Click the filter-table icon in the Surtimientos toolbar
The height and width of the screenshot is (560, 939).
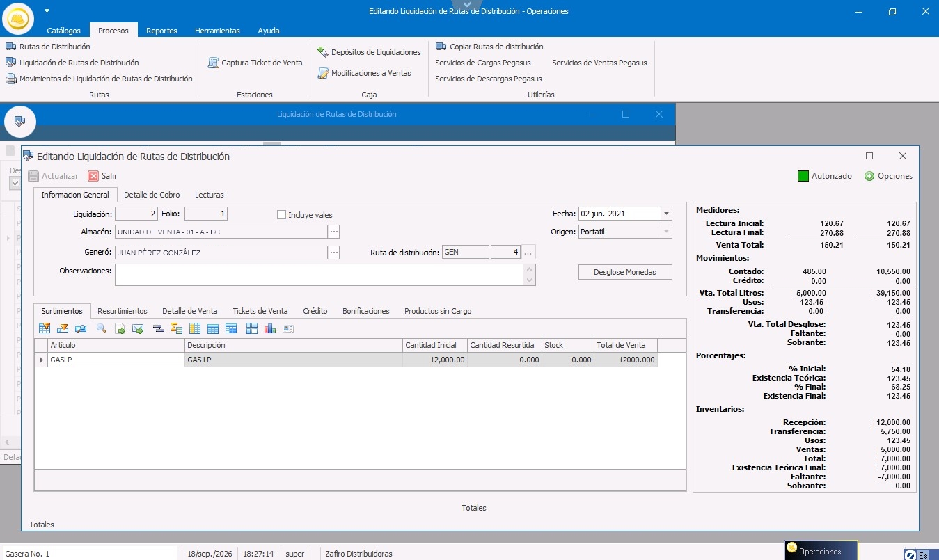point(45,328)
